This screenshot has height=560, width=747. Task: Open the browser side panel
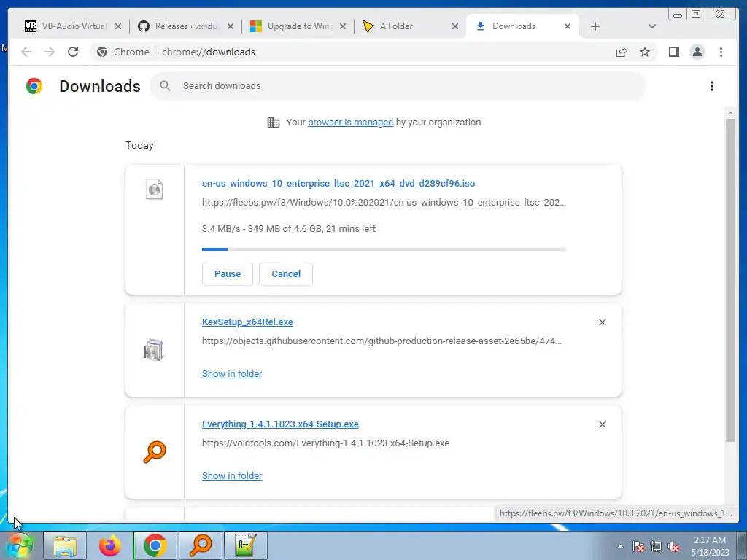click(x=673, y=52)
